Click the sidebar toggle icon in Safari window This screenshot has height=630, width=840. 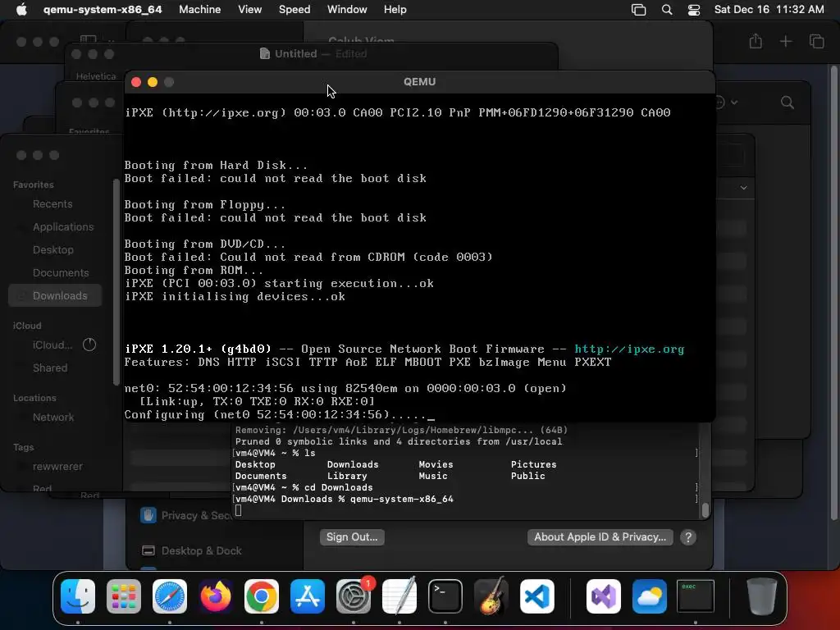89,40
